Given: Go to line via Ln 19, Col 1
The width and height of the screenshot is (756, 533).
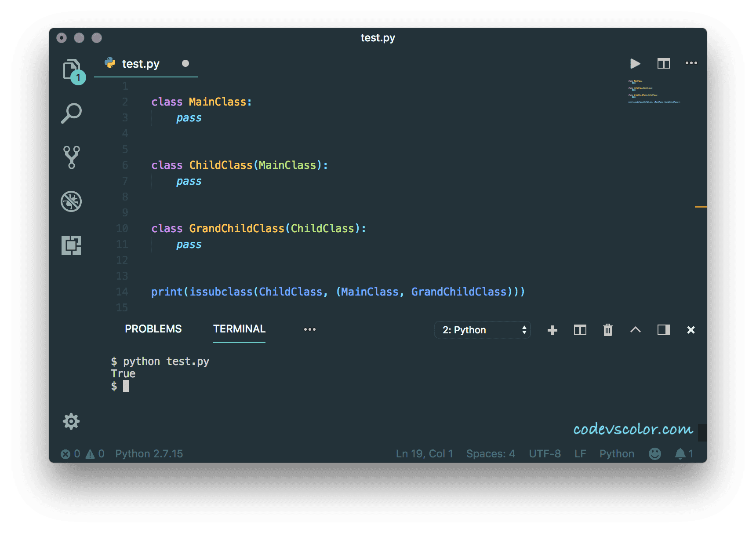Looking at the screenshot, I should [424, 454].
